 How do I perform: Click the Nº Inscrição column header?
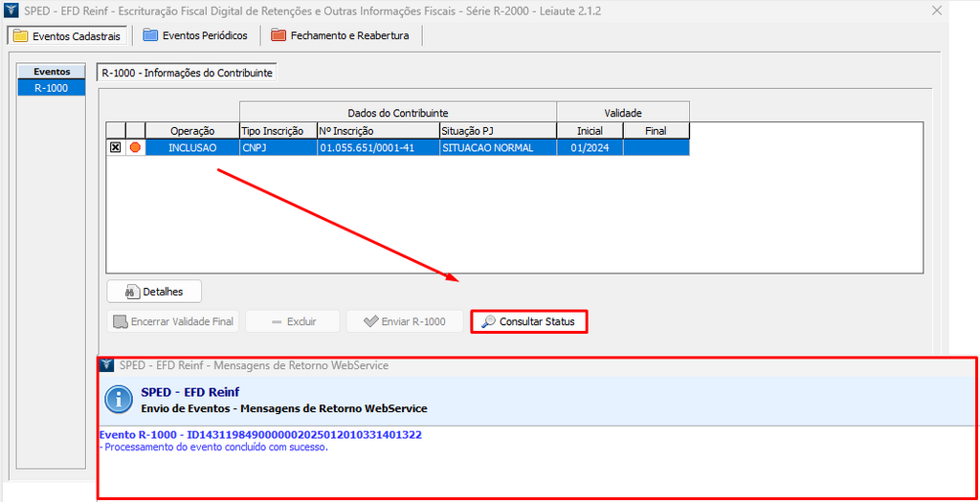pyautogui.click(x=377, y=131)
